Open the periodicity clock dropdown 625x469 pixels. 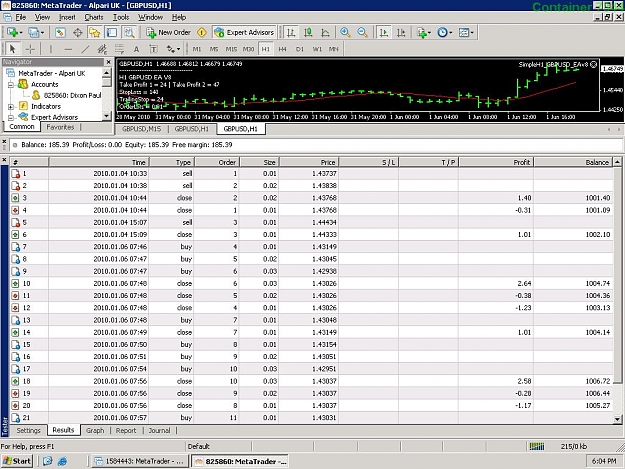pyautogui.click(x=444, y=33)
